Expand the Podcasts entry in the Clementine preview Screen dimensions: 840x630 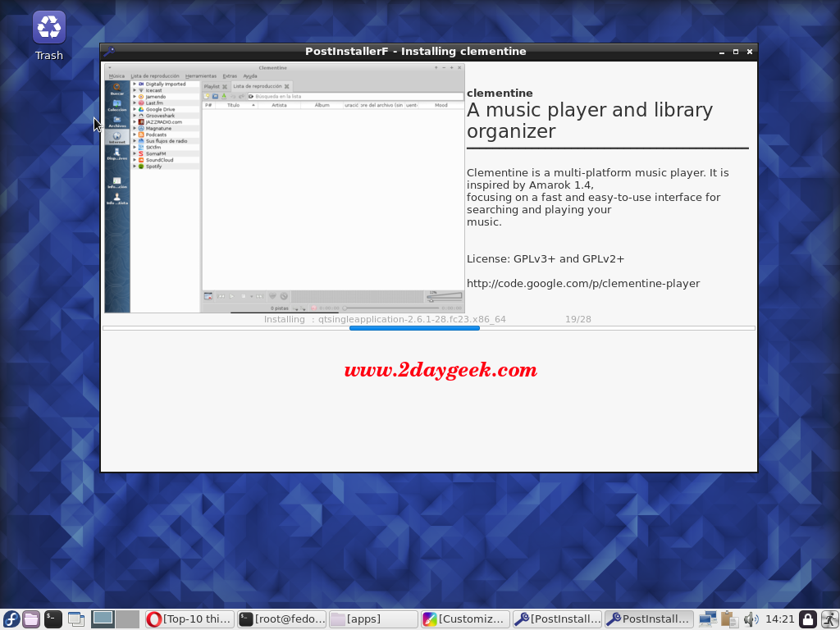(x=135, y=135)
